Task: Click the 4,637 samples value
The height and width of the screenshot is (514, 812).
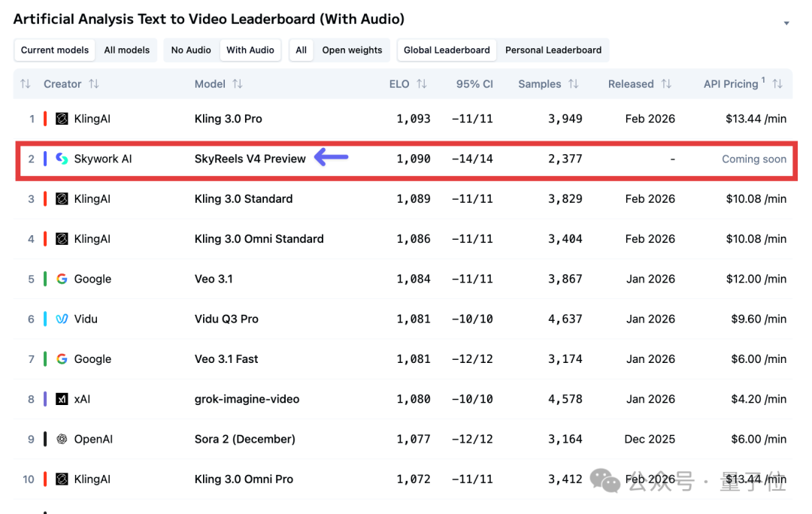Action: point(565,319)
